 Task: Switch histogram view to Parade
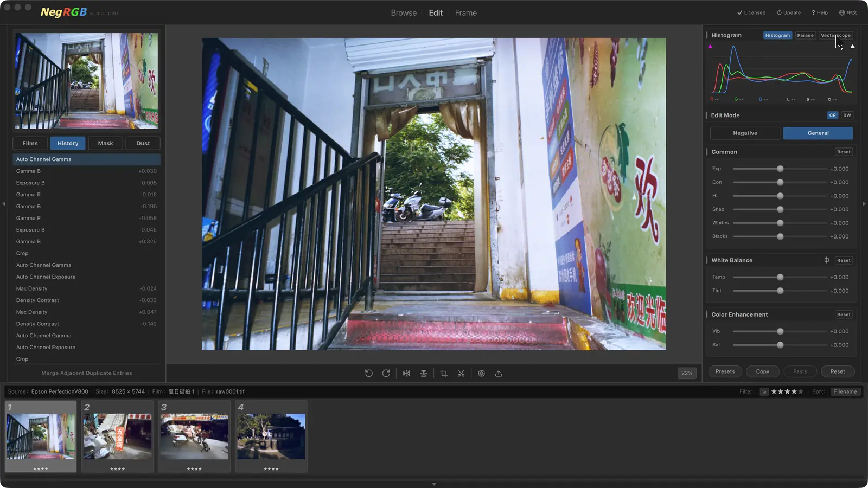coord(805,35)
